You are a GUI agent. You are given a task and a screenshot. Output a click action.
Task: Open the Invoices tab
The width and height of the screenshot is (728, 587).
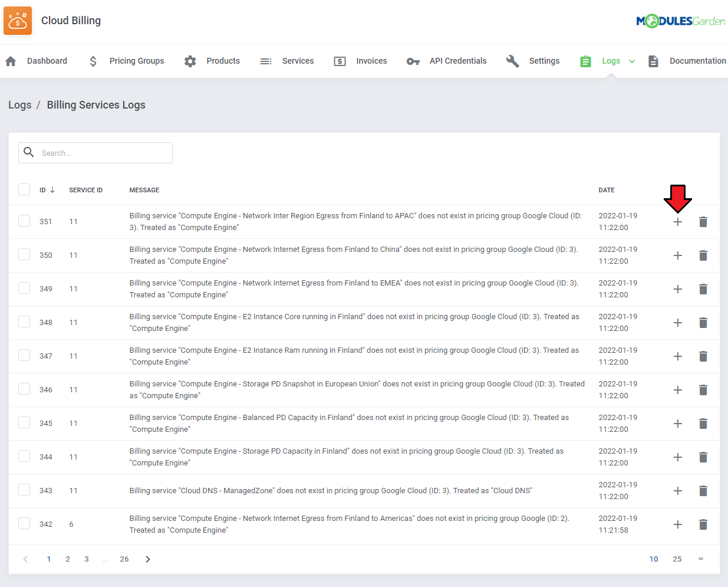coord(360,61)
